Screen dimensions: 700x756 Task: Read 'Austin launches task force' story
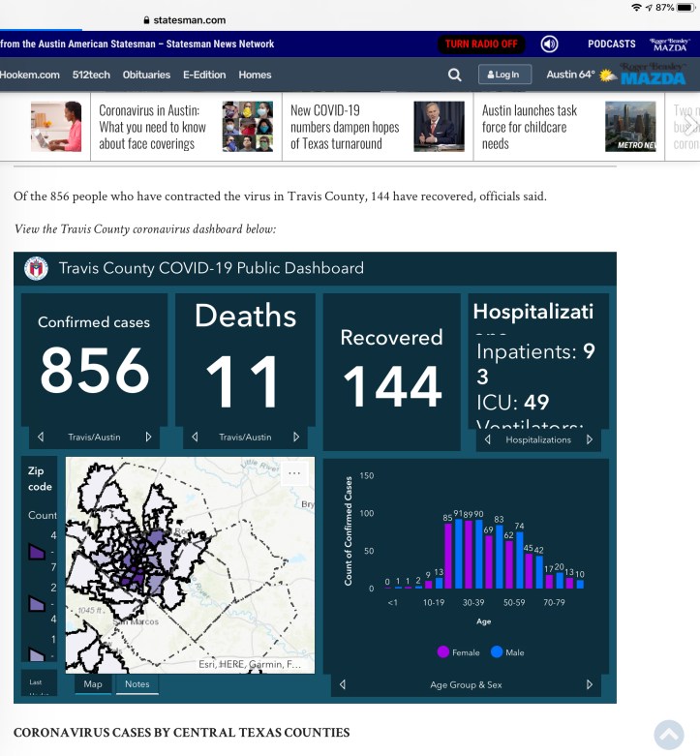[530, 127]
